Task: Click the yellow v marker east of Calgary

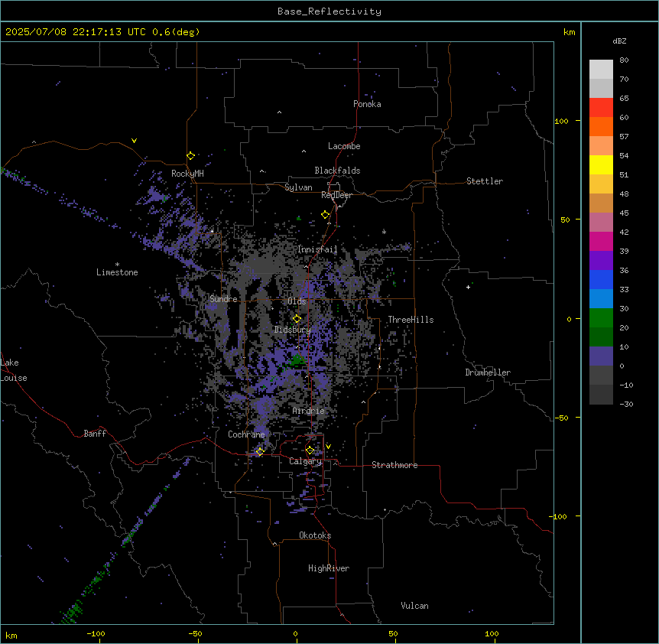Action: click(x=328, y=447)
